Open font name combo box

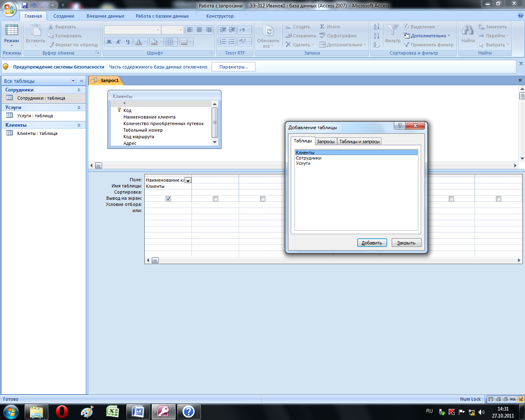(x=132, y=30)
